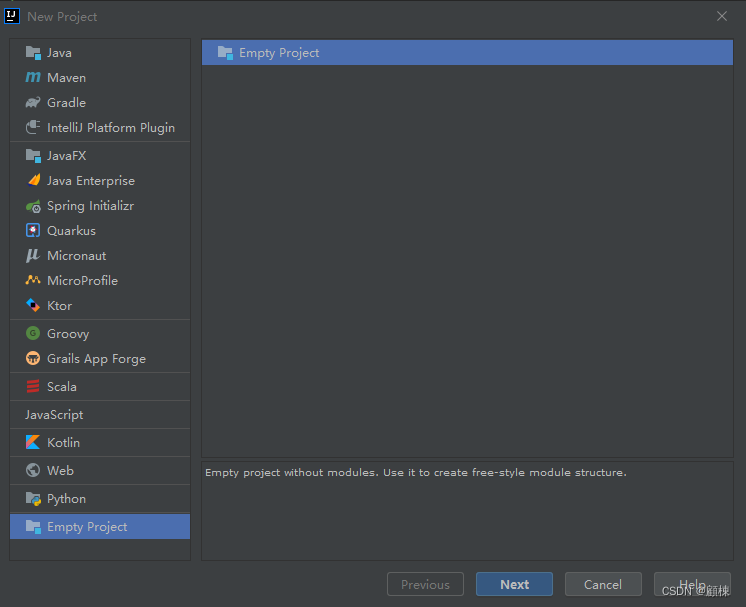Click the Help button
Screen dimensions: 746x607
point(692,584)
